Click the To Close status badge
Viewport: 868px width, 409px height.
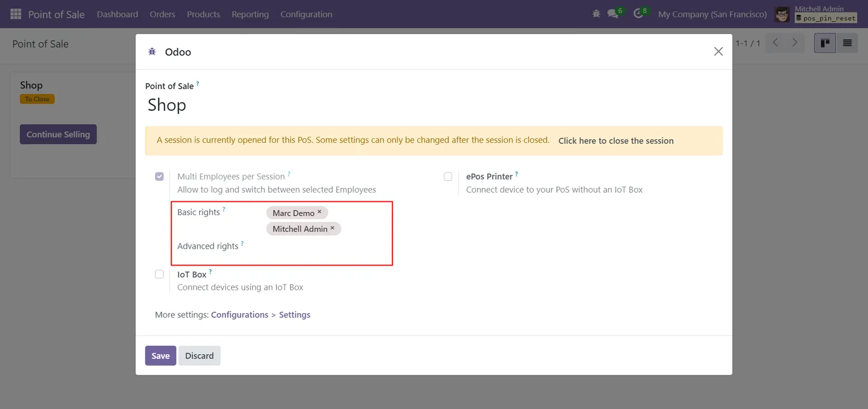[x=37, y=99]
